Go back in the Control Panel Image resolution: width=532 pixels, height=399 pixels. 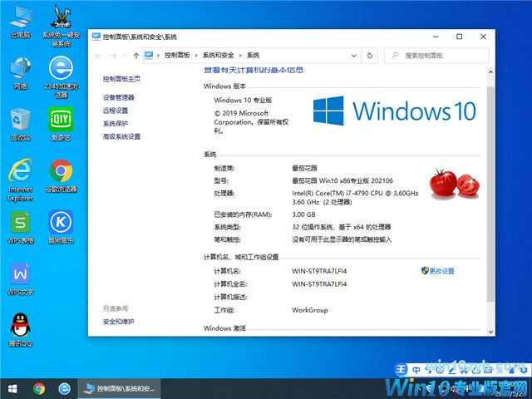[x=98, y=56]
